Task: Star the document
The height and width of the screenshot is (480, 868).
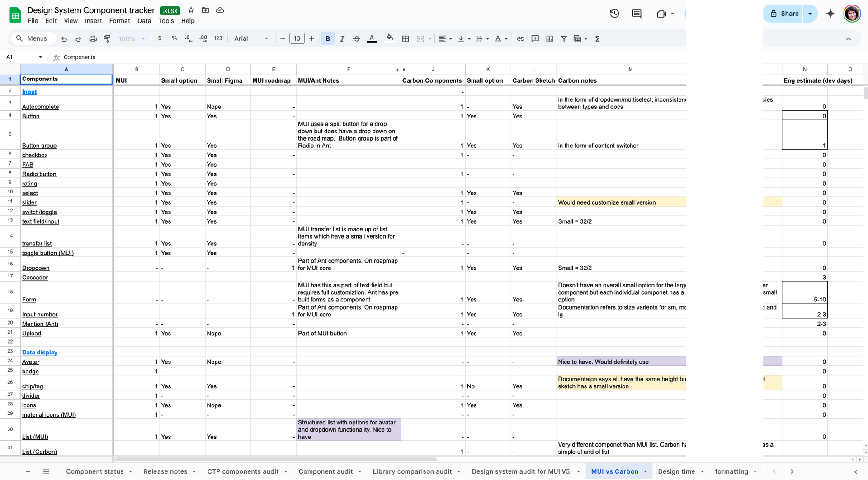Action: coord(191,10)
